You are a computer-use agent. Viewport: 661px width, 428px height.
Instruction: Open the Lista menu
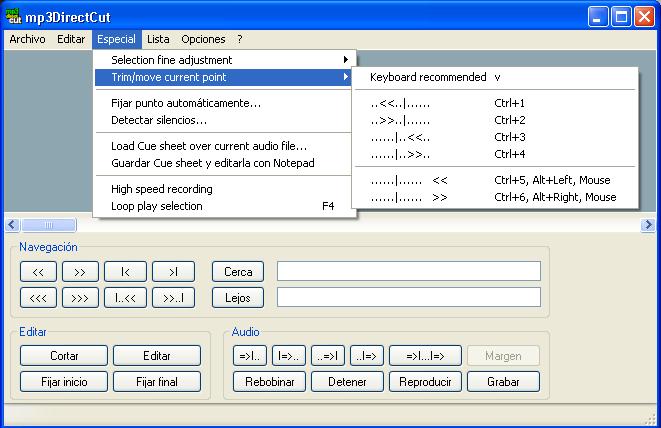(x=158, y=39)
